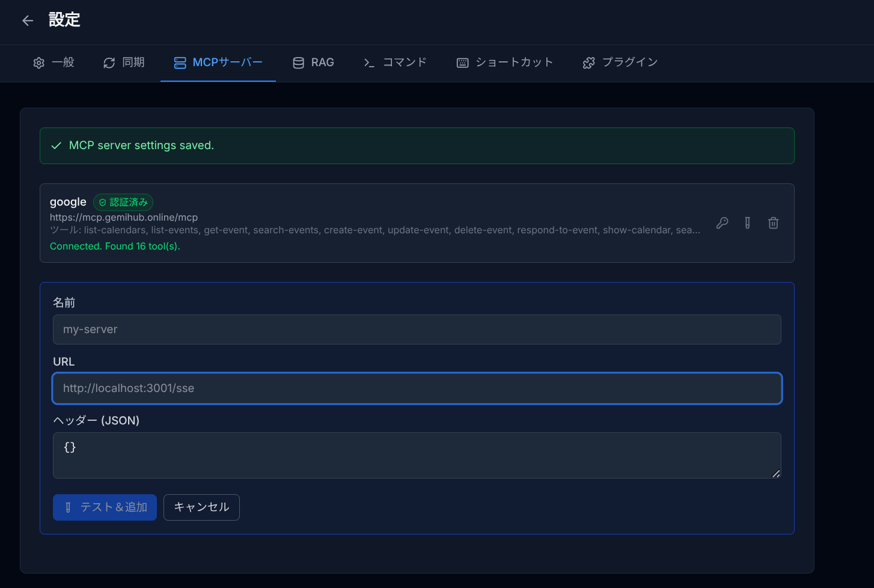Click the 認証済み badge beside google
This screenshot has width=874, height=588.
(x=123, y=203)
